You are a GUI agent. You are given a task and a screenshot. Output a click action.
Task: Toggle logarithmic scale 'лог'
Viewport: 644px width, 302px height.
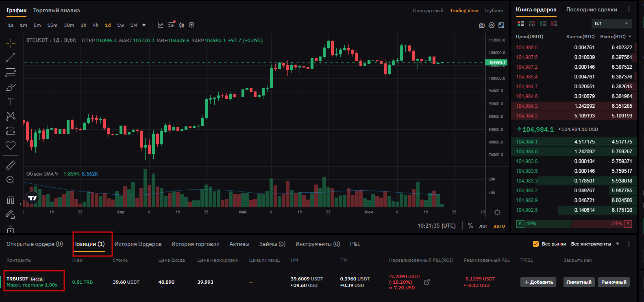[483, 226]
